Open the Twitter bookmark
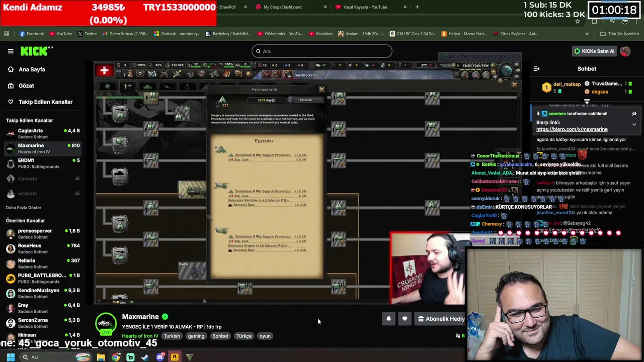This screenshot has height=362, width=644. (87, 34)
